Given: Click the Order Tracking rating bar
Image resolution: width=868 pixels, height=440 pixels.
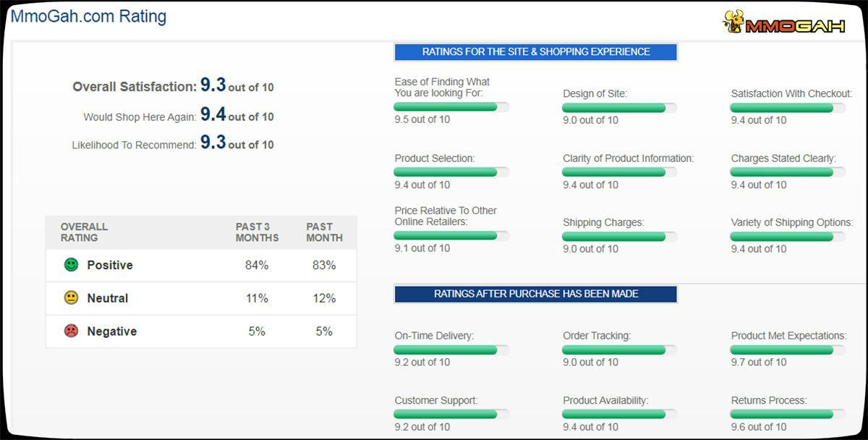Looking at the screenshot, I should point(619,350).
